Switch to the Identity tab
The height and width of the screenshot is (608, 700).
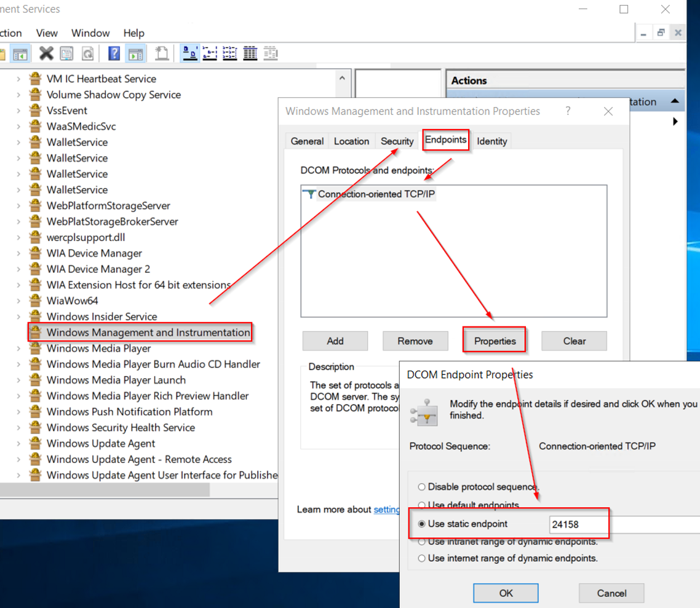492,141
